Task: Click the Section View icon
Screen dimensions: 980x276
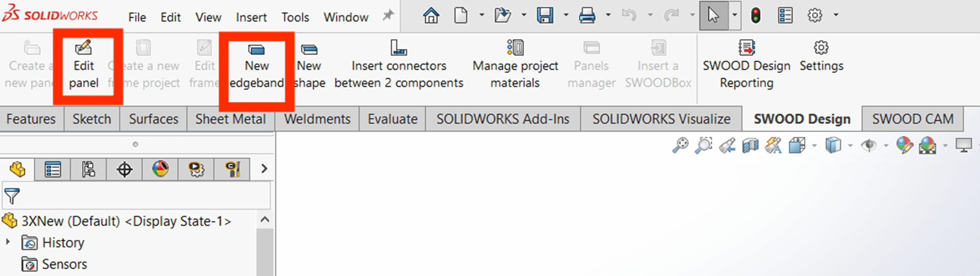Action: coord(750,145)
